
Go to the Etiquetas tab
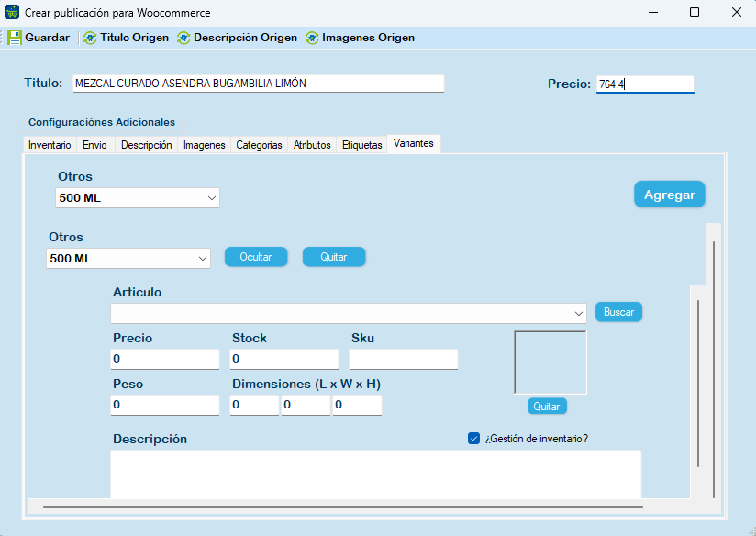tap(361, 145)
